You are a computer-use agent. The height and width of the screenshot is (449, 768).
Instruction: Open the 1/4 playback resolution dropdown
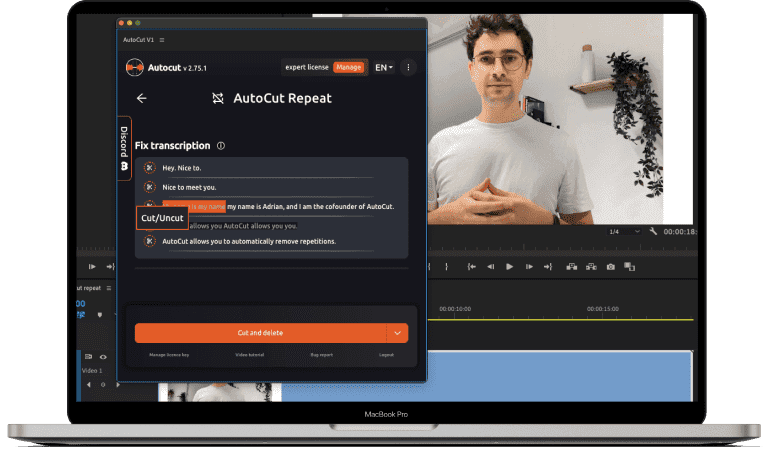624,232
